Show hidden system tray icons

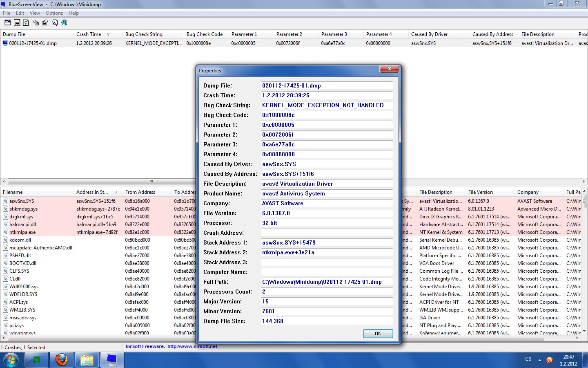coord(539,360)
